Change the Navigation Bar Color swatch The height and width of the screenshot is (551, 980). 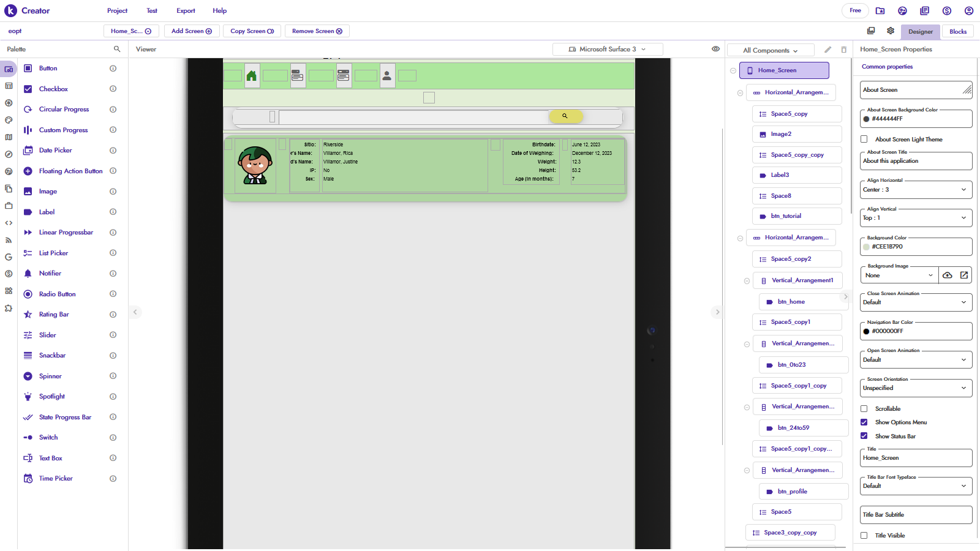pyautogui.click(x=866, y=332)
